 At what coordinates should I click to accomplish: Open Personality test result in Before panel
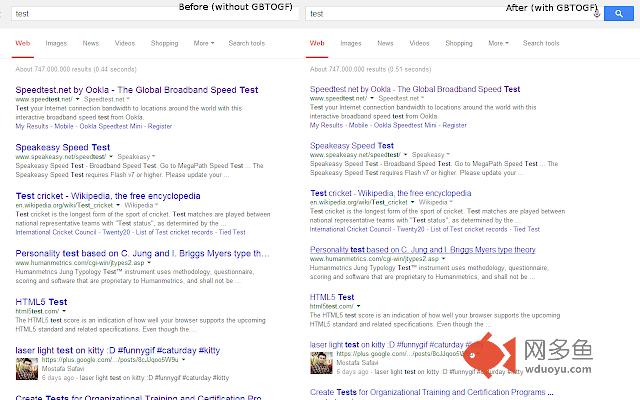tap(142, 253)
